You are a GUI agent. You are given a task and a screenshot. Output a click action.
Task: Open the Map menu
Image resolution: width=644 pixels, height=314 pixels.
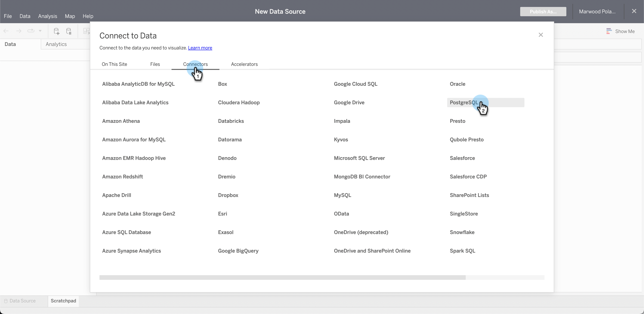click(70, 16)
